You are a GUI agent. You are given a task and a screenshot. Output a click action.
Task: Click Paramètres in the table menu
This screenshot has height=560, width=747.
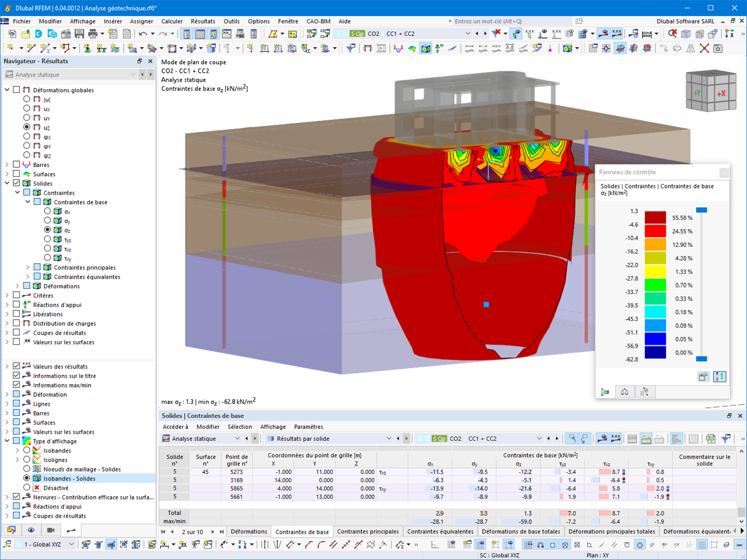pos(309,427)
